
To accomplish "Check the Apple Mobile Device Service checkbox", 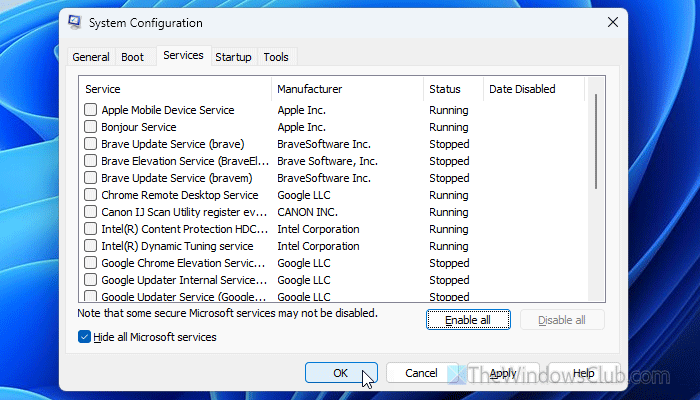I will [91, 110].
